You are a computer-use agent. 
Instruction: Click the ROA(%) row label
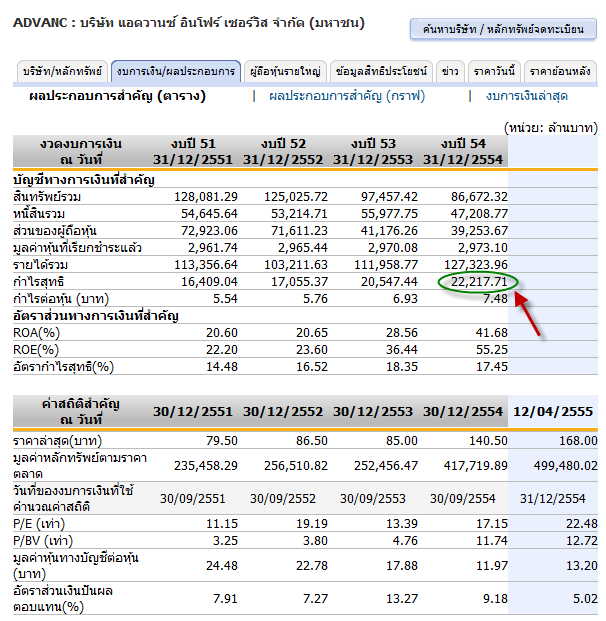click(x=36, y=333)
